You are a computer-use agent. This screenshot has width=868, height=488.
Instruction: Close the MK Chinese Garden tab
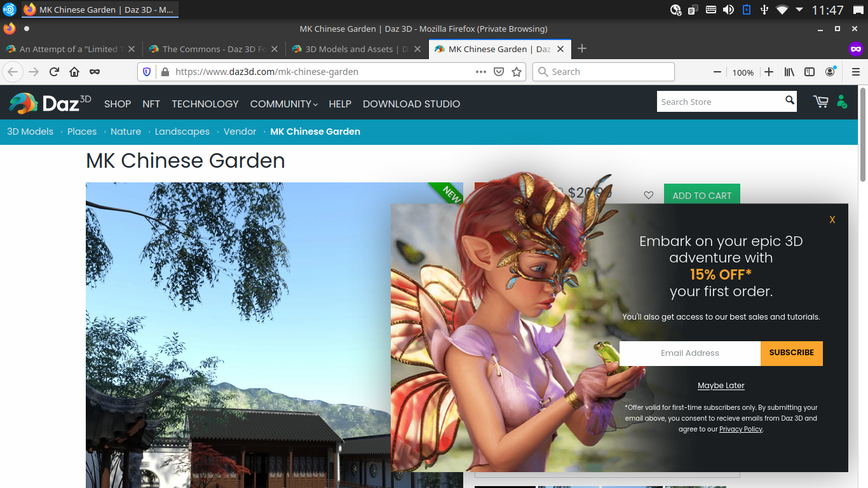pyautogui.click(x=560, y=49)
